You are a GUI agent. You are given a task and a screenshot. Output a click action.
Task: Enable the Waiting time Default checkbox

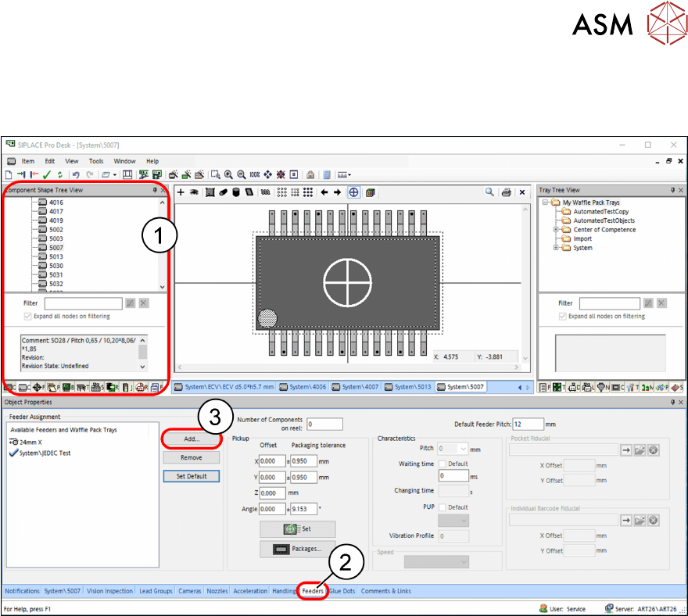point(443,464)
